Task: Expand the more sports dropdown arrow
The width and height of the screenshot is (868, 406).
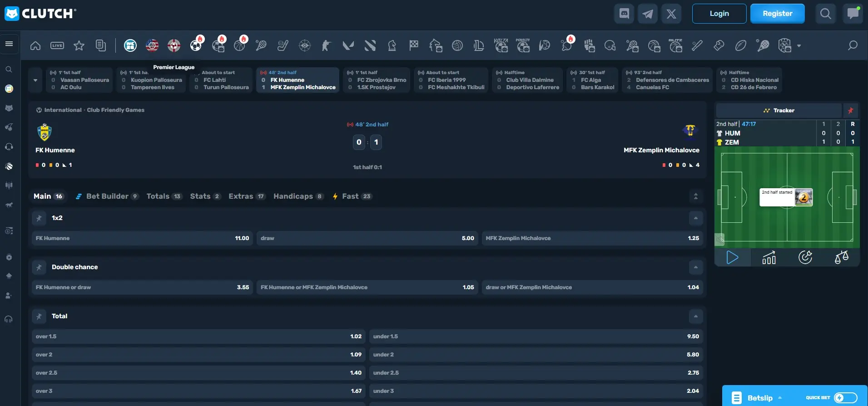Action: tap(799, 46)
